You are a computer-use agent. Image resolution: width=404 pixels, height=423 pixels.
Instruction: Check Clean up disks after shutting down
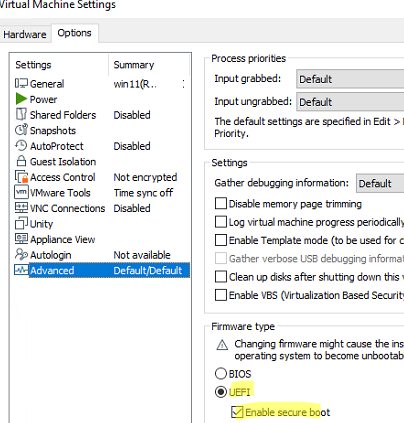click(x=221, y=277)
